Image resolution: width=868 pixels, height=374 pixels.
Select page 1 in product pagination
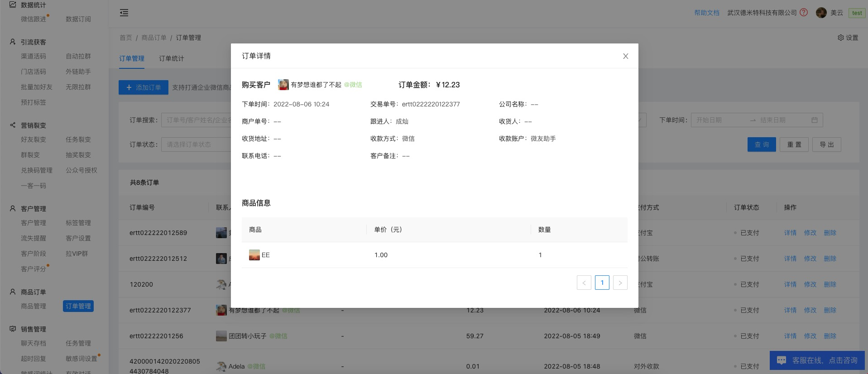(x=602, y=283)
